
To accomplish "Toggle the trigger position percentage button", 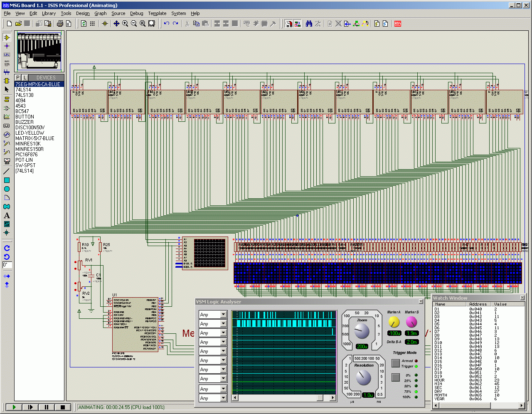I will pos(396,377).
